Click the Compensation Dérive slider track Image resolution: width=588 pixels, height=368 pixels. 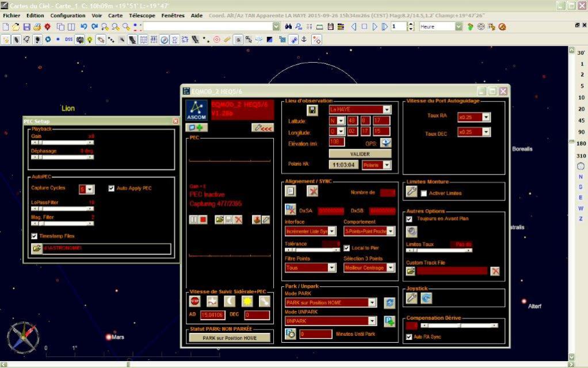(x=459, y=325)
